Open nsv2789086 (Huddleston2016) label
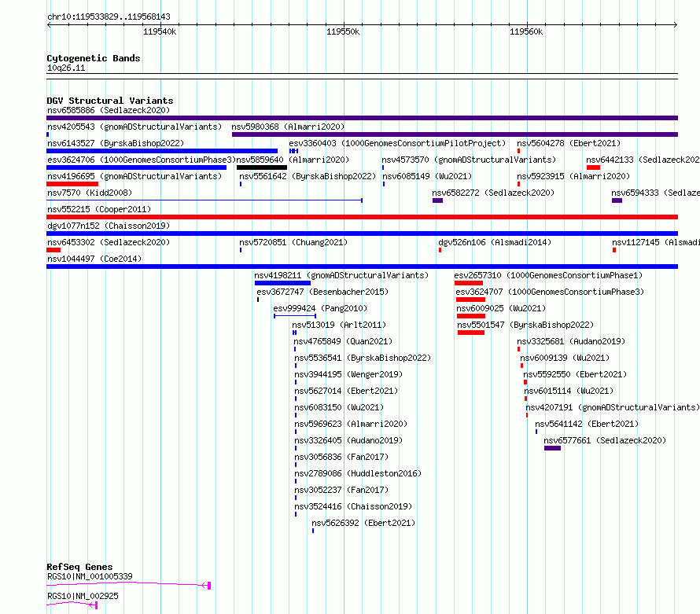The height and width of the screenshot is (614, 700). (358, 473)
